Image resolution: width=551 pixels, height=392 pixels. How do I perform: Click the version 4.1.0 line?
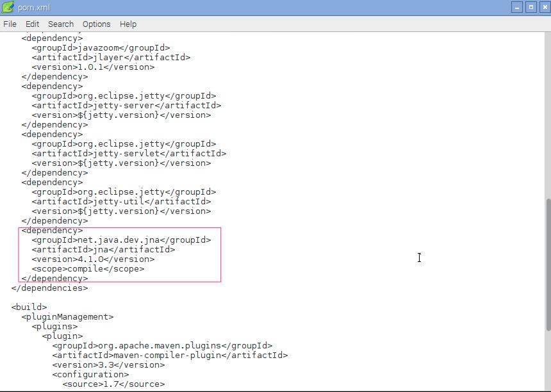click(93, 259)
